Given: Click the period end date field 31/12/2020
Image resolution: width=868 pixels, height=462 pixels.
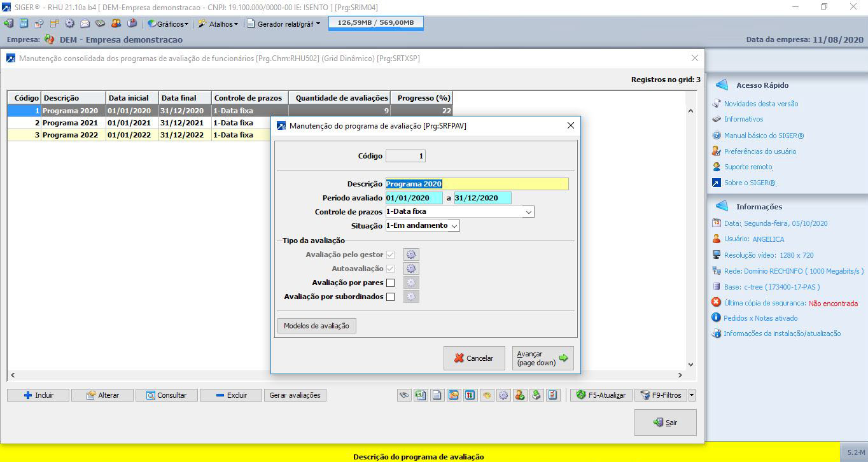Looking at the screenshot, I should click(x=483, y=198).
